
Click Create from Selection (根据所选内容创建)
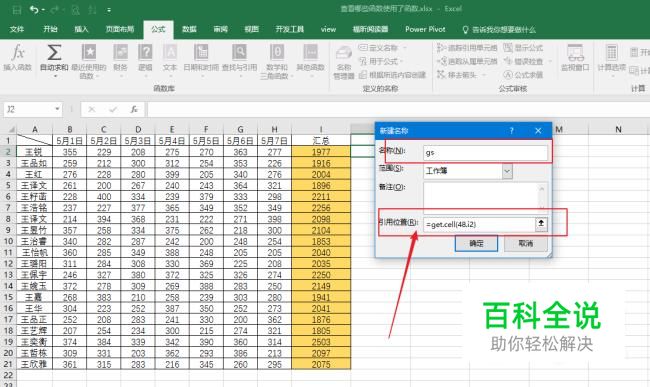point(393,75)
